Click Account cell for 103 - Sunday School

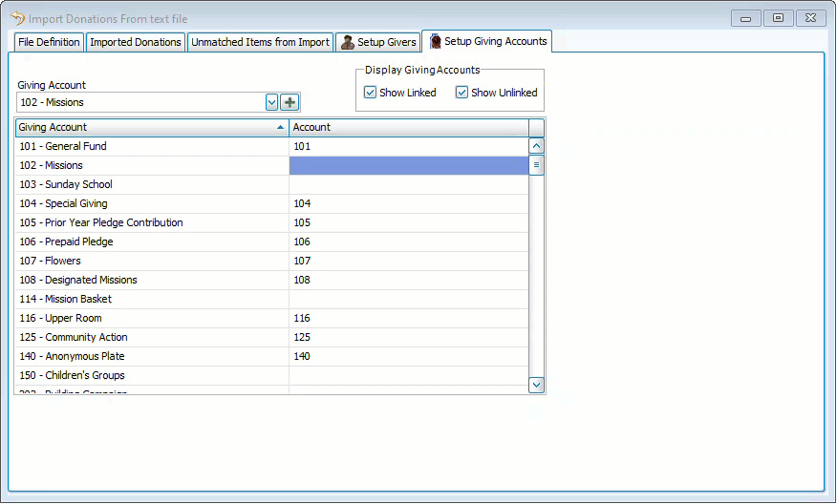(408, 184)
